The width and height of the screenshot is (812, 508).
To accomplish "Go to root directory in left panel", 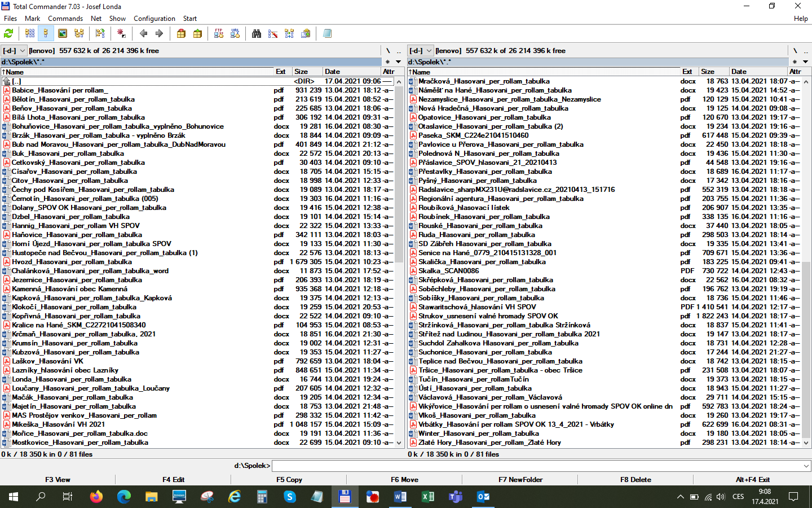I will tap(388, 51).
